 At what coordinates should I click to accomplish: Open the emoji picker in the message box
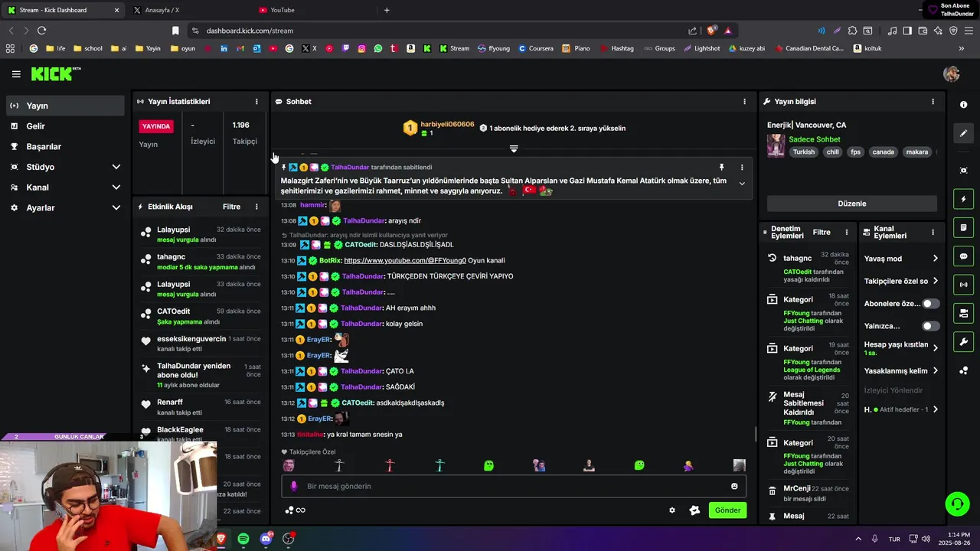(734, 486)
